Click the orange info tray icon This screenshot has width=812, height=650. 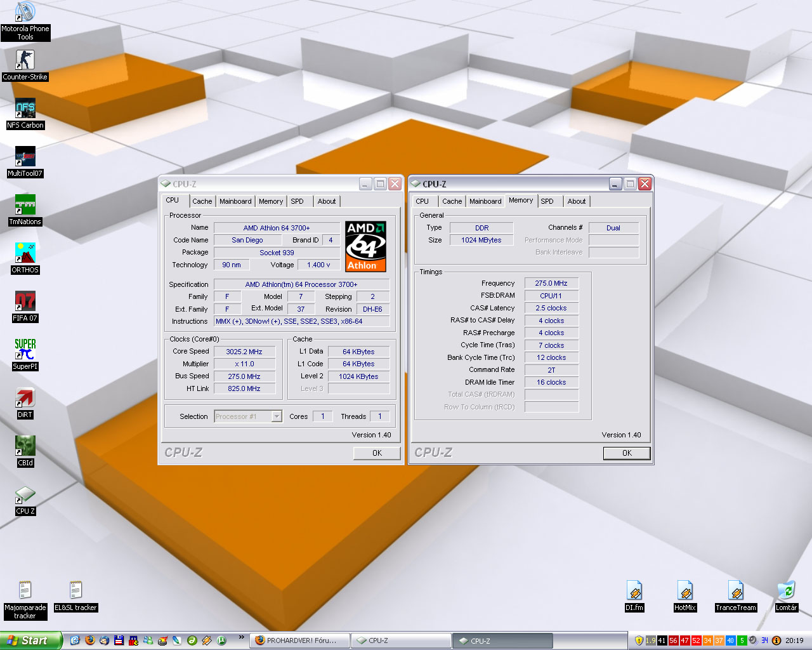click(776, 640)
